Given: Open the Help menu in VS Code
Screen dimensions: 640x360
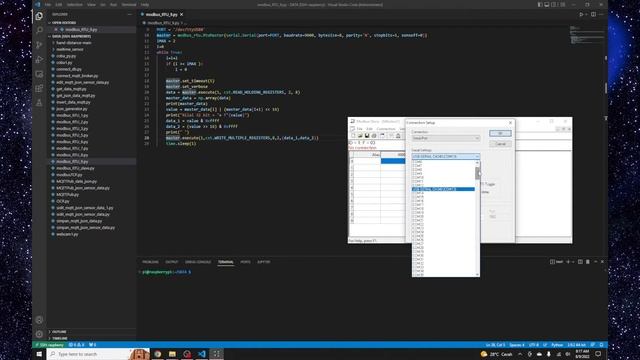Looking at the screenshot, I should pyautogui.click(x=145, y=4).
